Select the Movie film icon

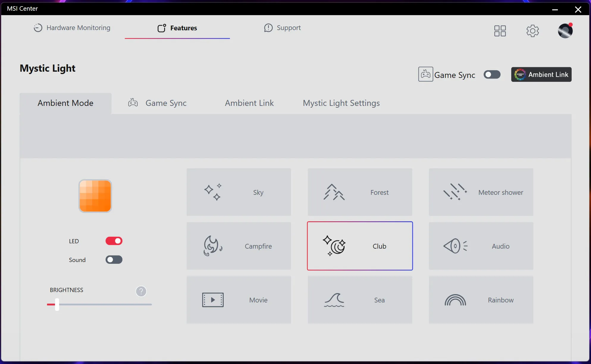pyautogui.click(x=213, y=300)
